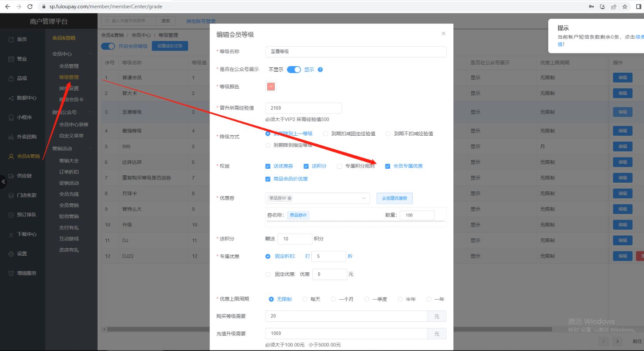Image resolution: width=644 pixels, height=351 pixels.
Task: Uncheck the 送积分 checkbox
Action: coord(306,166)
